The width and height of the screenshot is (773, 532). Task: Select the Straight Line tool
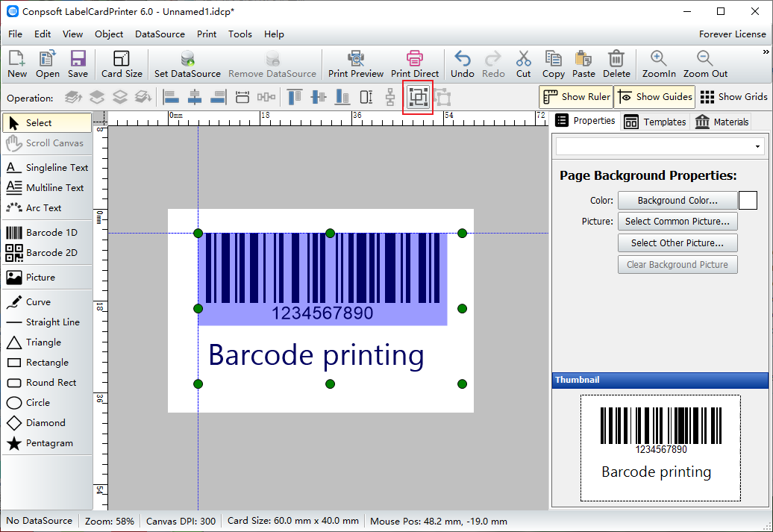(x=47, y=322)
